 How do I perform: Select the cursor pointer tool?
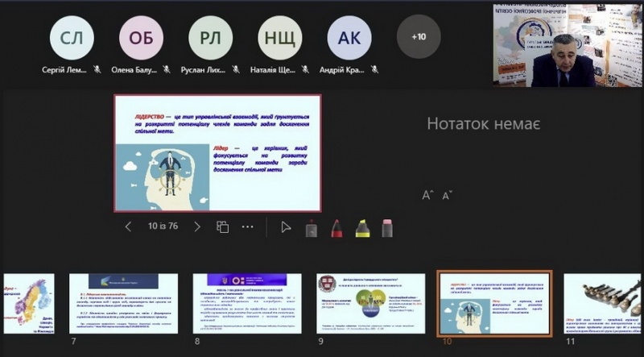(286, 227)
